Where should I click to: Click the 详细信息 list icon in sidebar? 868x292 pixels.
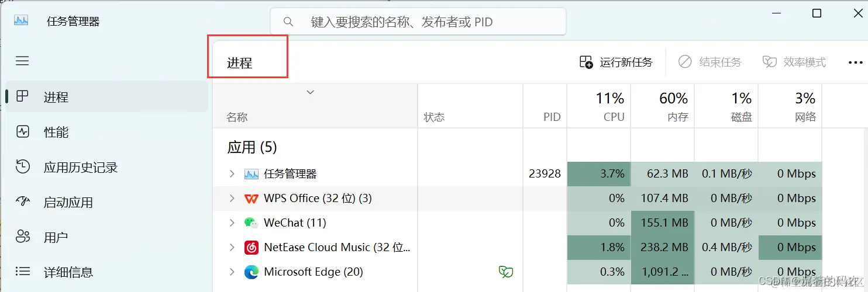click(23, 272)
